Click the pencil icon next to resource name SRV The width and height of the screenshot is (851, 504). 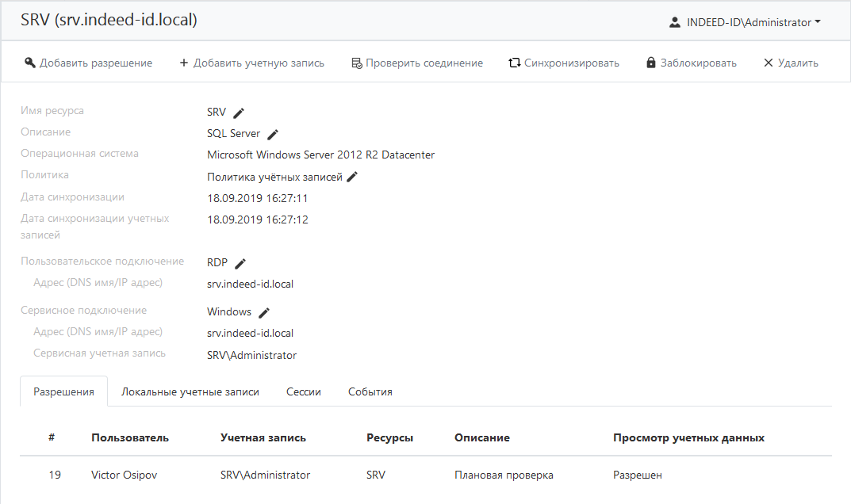[x=239, y=113]
